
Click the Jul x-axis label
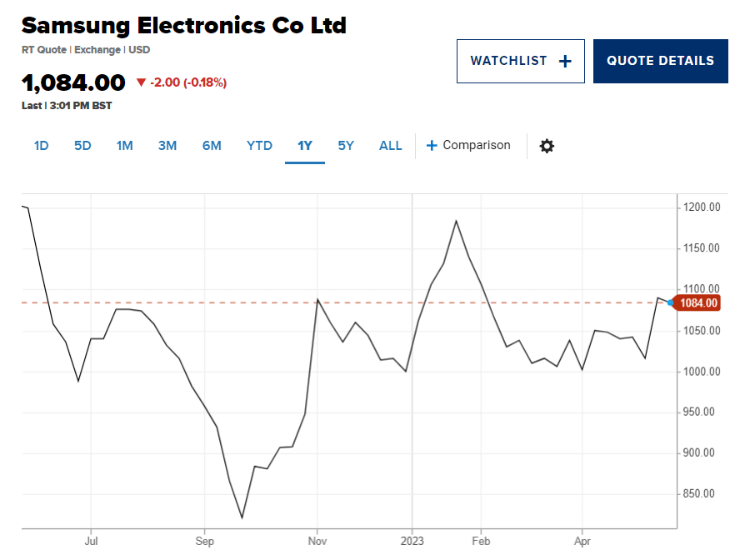pos(91,541)
